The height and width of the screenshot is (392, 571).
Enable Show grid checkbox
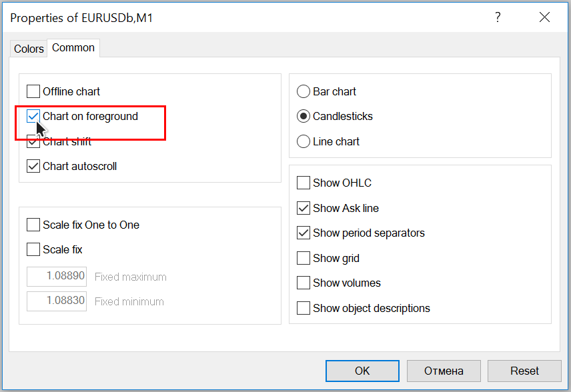click(304, 258)
